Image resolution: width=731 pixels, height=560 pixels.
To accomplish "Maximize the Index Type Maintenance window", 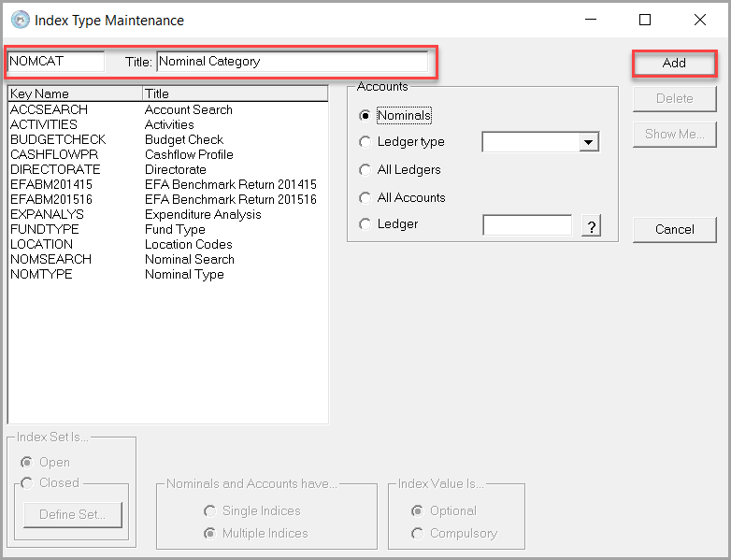I will 645,20.
